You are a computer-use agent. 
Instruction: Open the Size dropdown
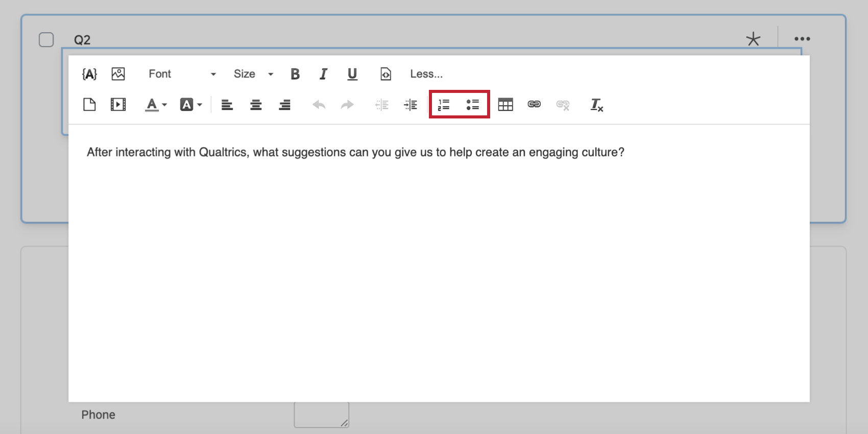(x=254, y=74)
